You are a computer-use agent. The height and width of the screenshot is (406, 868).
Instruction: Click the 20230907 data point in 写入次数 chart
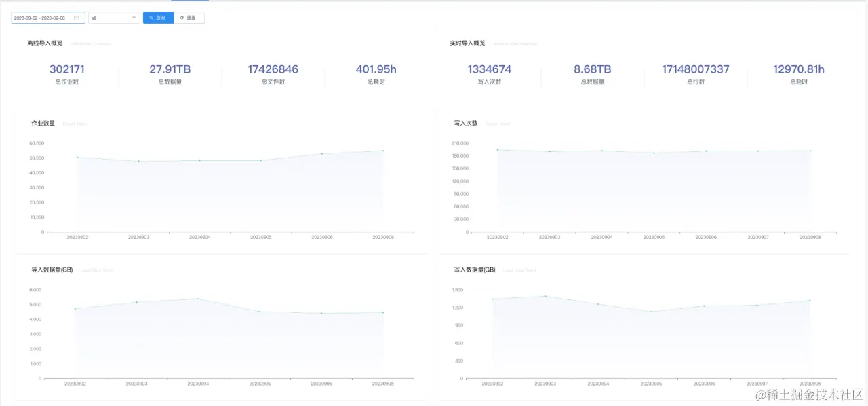tap(758, 151)
